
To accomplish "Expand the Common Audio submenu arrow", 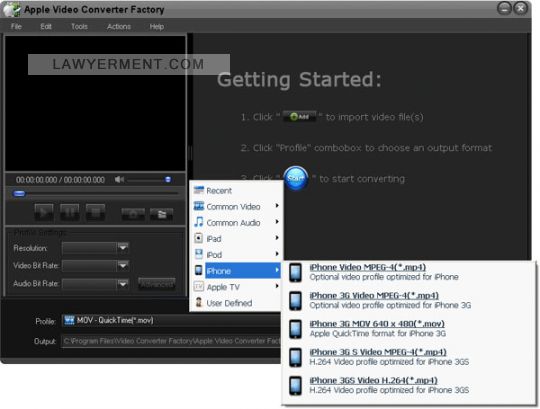I will click(277, 222).
